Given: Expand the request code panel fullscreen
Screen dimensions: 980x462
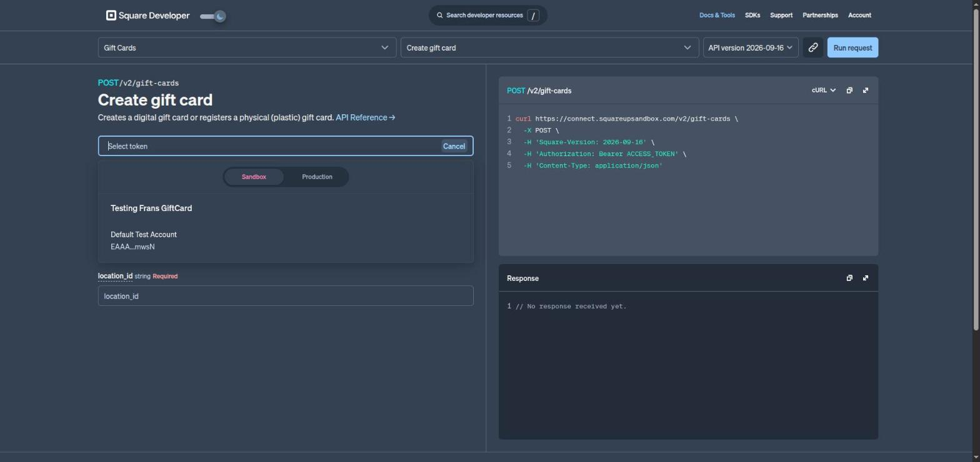Looking at the screenshot, I should click(866, 91).
